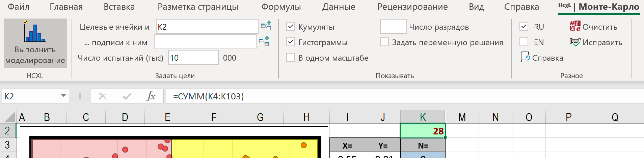
Task: Pick target cells with range selector icon
Action: tap(266, 26)
